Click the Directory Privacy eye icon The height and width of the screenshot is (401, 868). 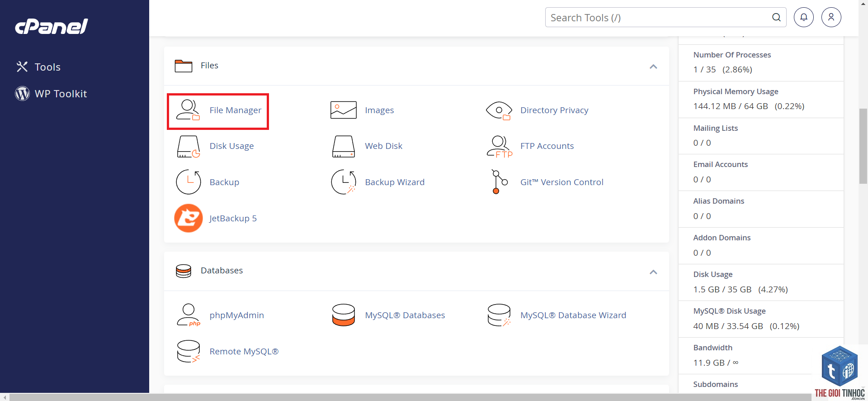coord(499,110)
